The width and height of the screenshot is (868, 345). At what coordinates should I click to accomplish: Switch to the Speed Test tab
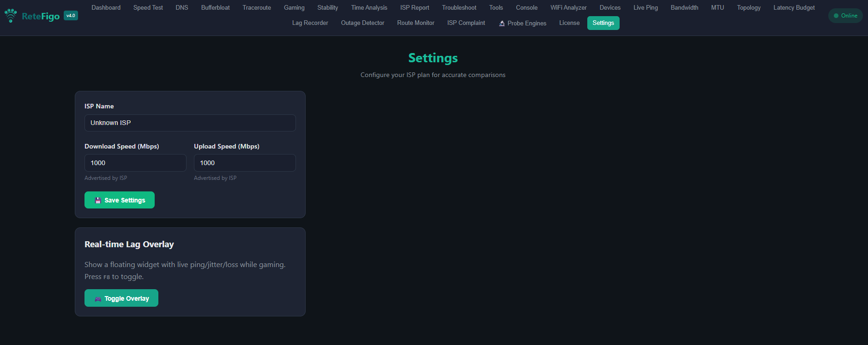tap(148, 8)
